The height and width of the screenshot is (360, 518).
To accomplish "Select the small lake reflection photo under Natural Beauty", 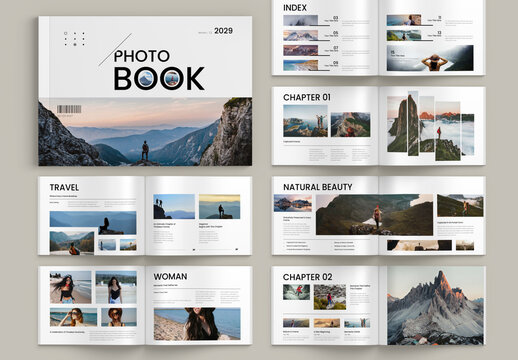I will 293,203.
